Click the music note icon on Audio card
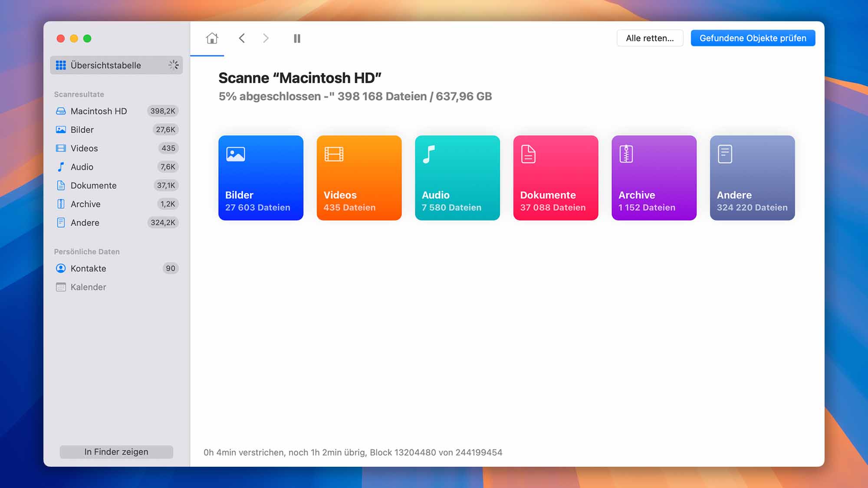868x488 pixels. [429, 154]
